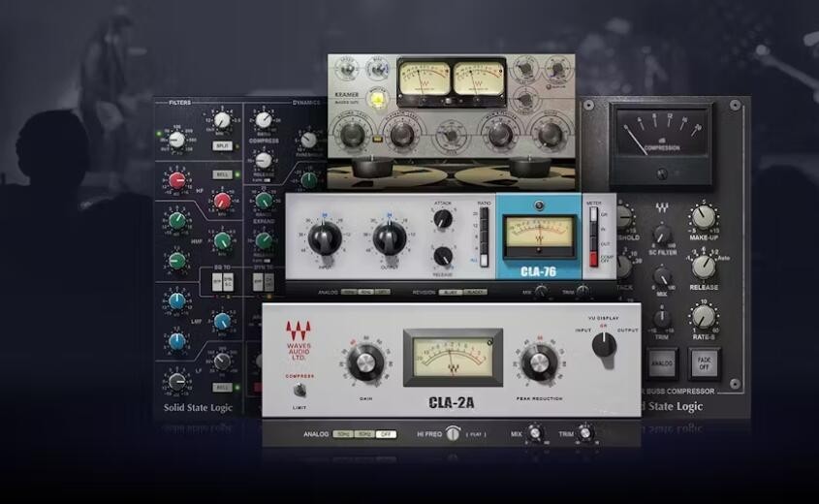The width and height of the screenshot is (819, 504).
Task: Click the blue LMF frequency knob
Action: coord(223,321)
